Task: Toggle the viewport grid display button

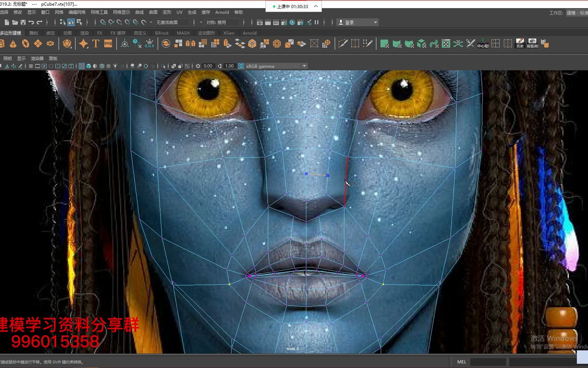Action: point(31,66)
